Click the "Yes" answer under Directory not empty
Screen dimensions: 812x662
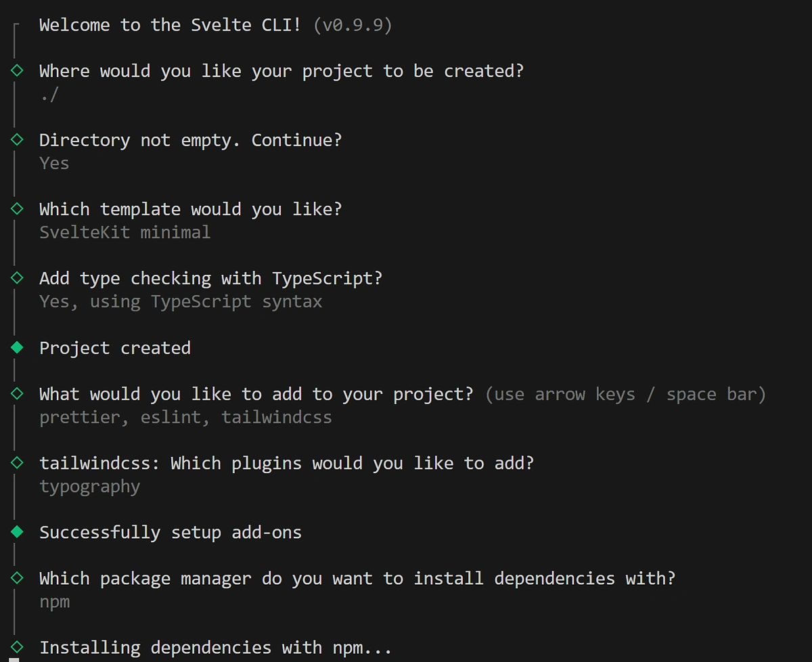[x=54, y=163]
